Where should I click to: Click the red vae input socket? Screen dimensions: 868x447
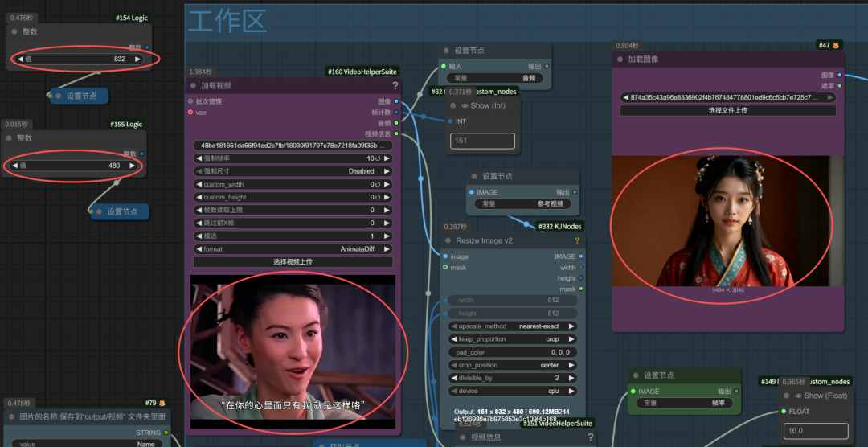coord(190,112)
